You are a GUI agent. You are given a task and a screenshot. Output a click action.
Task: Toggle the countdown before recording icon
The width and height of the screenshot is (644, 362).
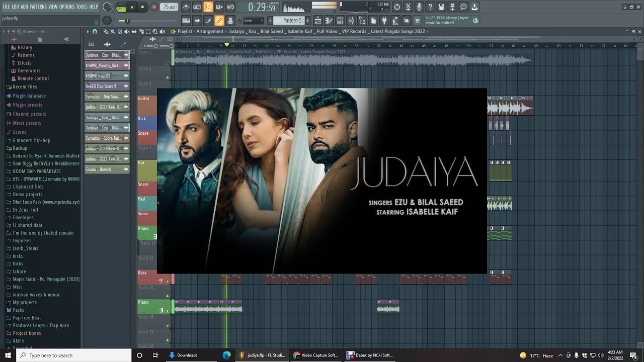tap(208, 7)
